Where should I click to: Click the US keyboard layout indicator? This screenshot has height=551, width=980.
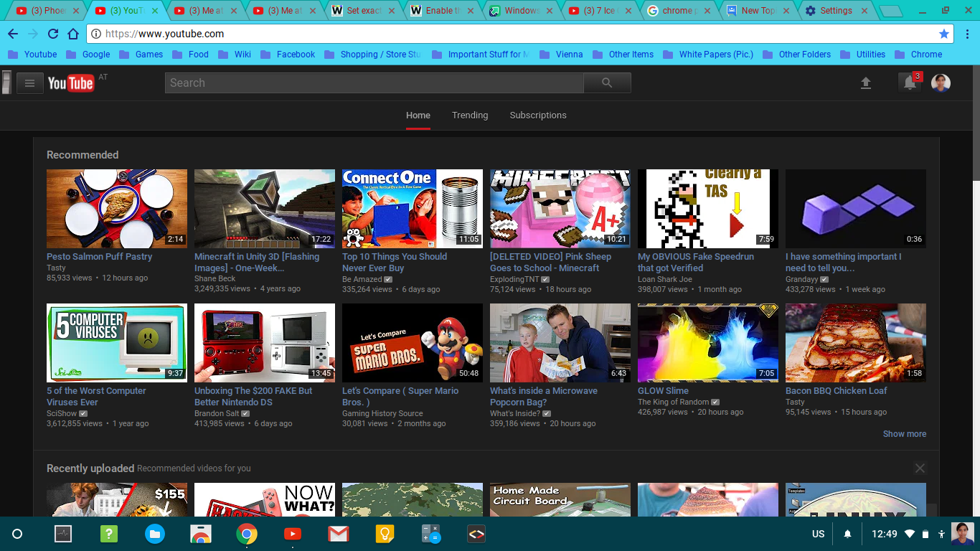(819, 534)
